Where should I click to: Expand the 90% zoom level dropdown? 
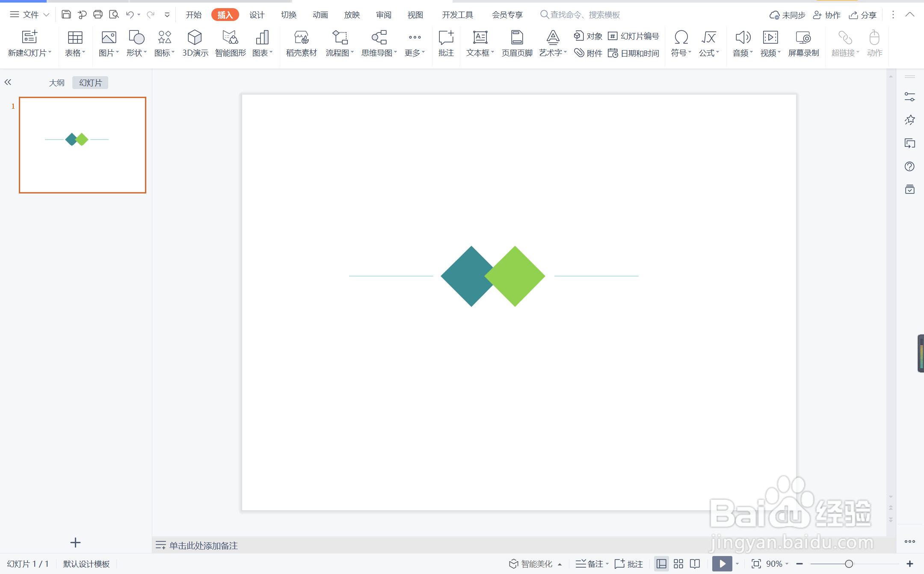pyautogui.click(x=777, y=564)
